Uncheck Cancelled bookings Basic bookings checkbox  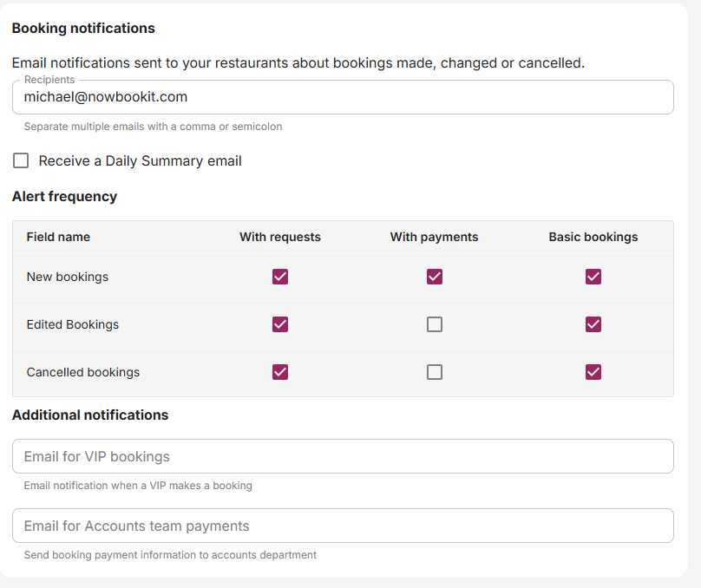click(593, 372)
